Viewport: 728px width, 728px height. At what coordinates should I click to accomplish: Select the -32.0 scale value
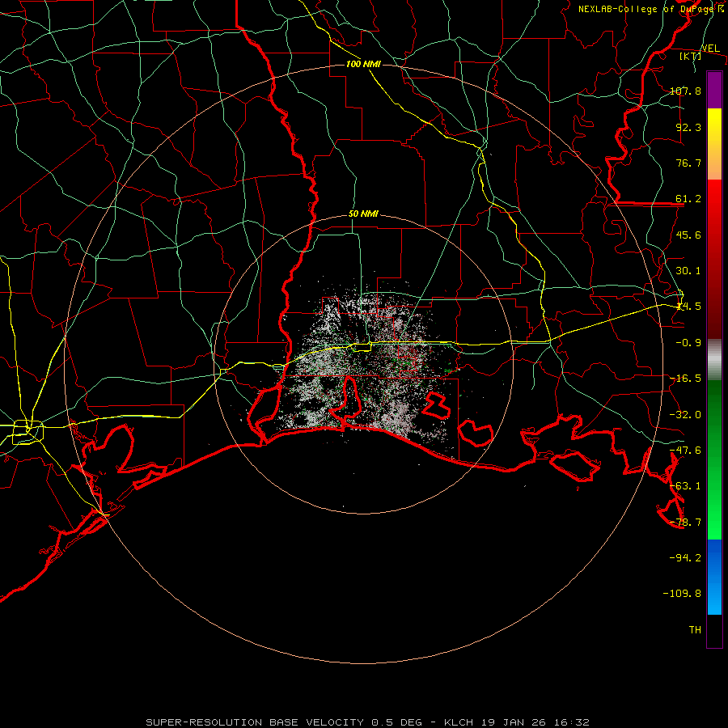click(x=686, y=415)
